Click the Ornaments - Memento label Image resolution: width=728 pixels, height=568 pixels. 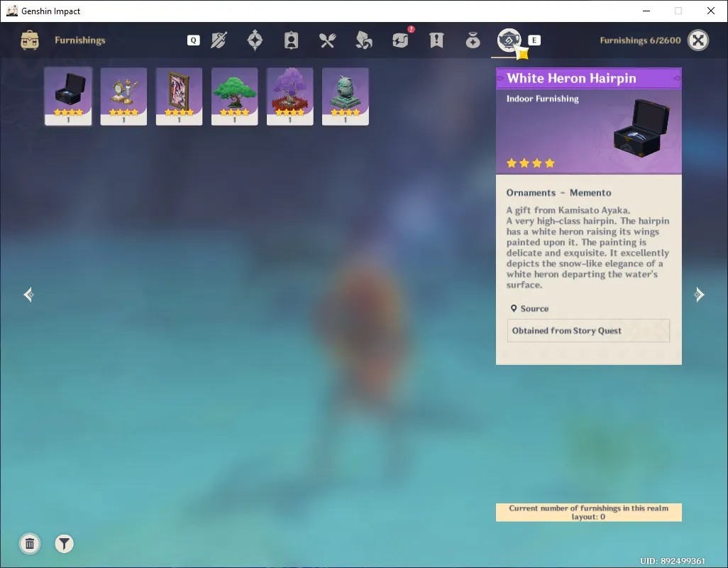tap(558, 192)
